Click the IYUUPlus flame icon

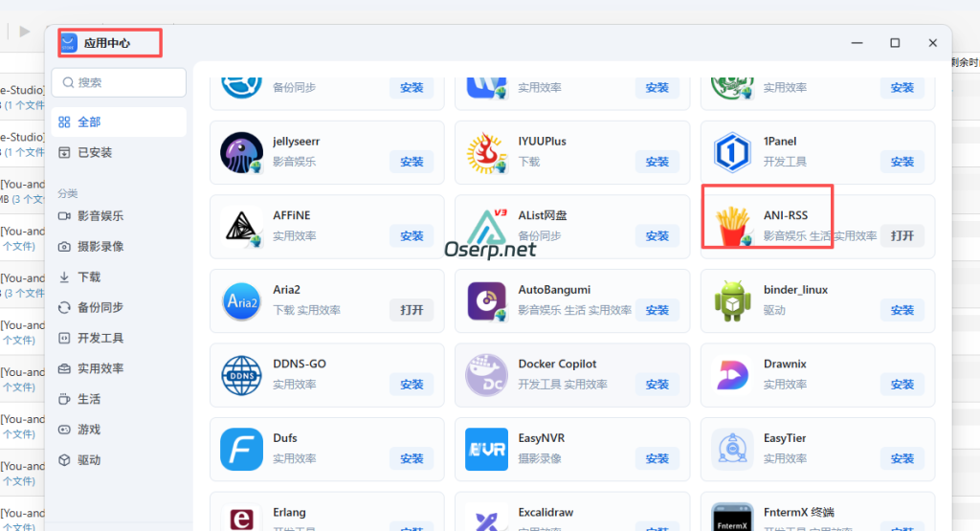coord(486,152)
